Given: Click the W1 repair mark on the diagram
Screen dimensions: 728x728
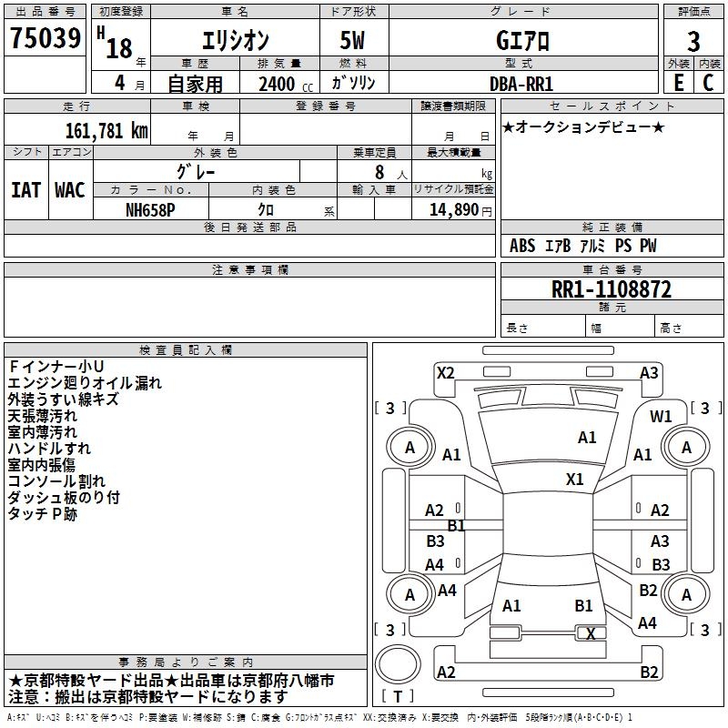Looking at the screenshot, I should [x=661, y=417].
